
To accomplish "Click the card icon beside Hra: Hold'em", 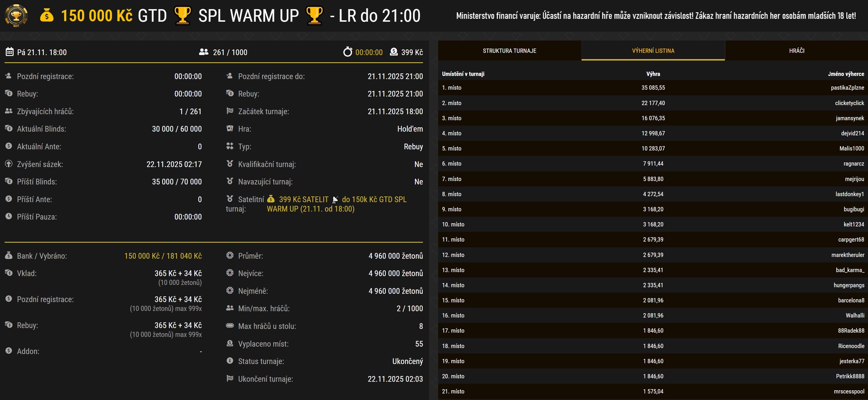I will [x=230, y=128].
